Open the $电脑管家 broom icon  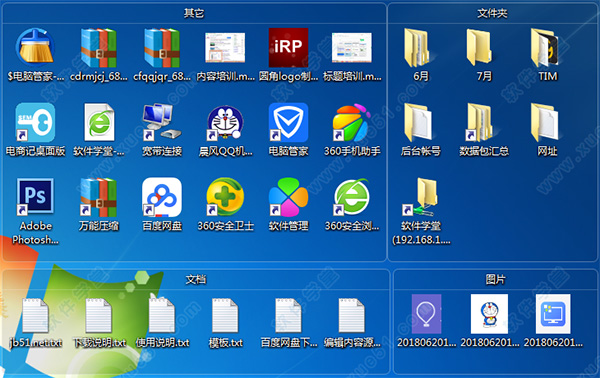point(35,47)
